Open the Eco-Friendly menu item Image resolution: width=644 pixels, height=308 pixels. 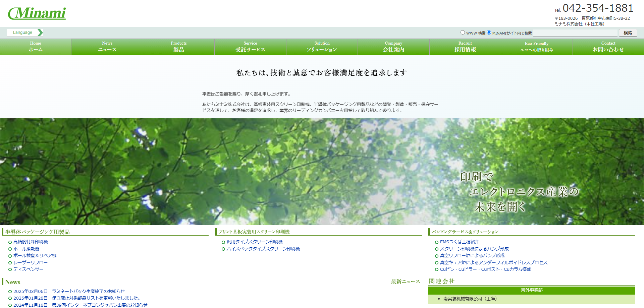[x=537, y=47]
